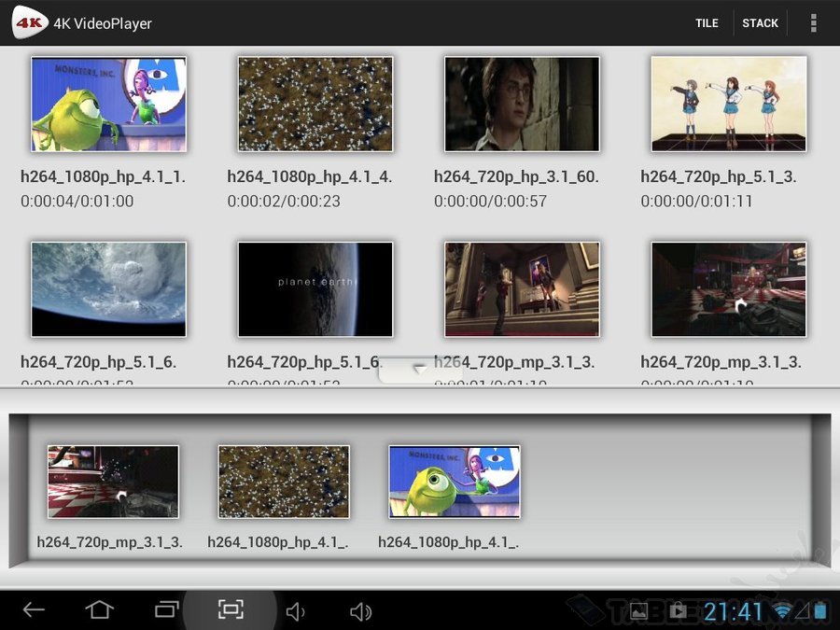Switch to TILE view
840x630 pixels.
tap(707, 23)
